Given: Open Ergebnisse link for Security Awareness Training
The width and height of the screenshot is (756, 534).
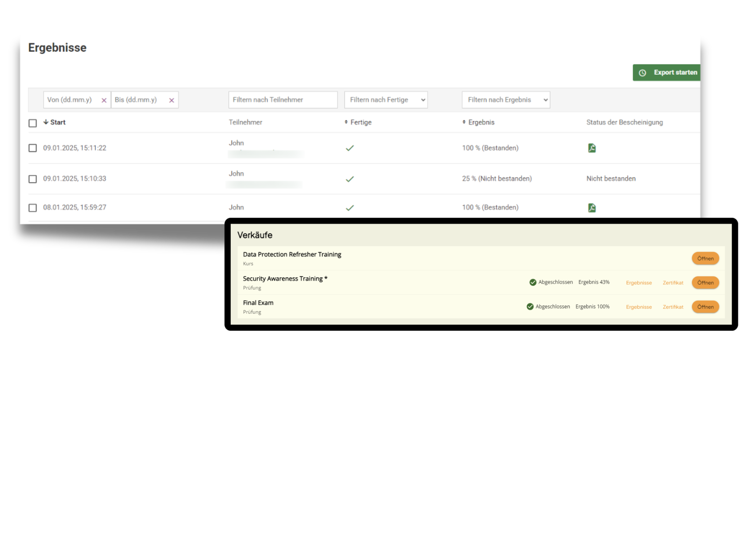Looking at the screenshot, I should pyautogui.click(x=639, y=283).
